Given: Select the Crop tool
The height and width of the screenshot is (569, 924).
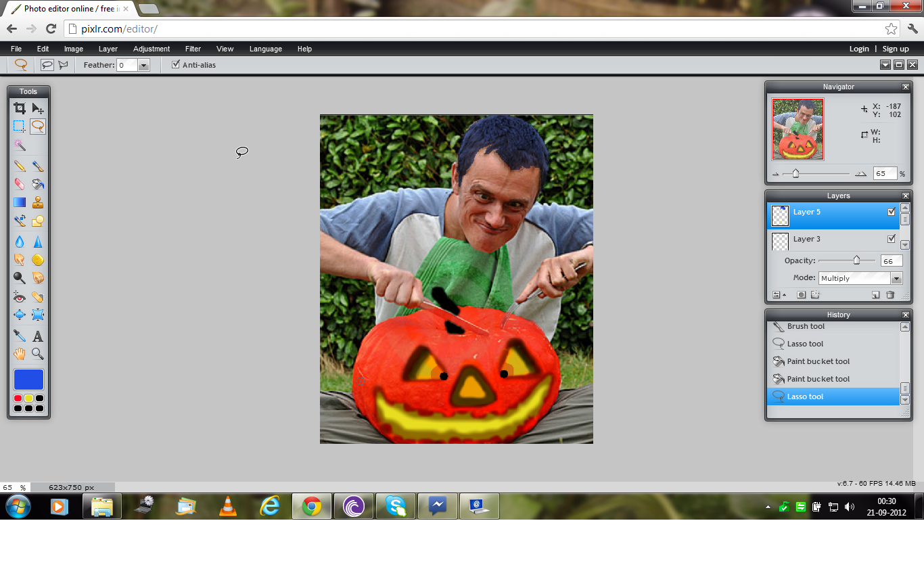Looking at the screenshot, I should pyautogui.click(x=20, y=108).
